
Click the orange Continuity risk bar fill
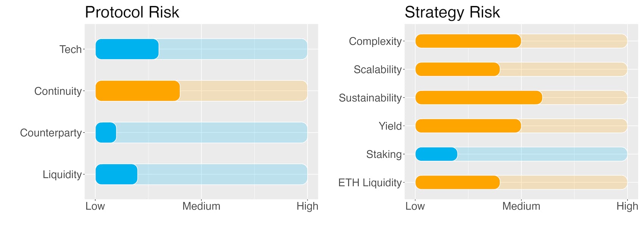pos(138,91)
